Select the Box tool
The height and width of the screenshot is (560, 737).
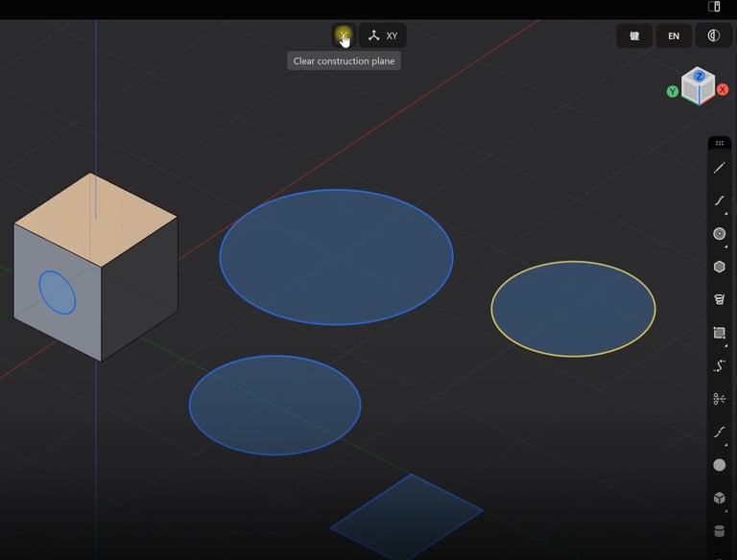point(719,498)
